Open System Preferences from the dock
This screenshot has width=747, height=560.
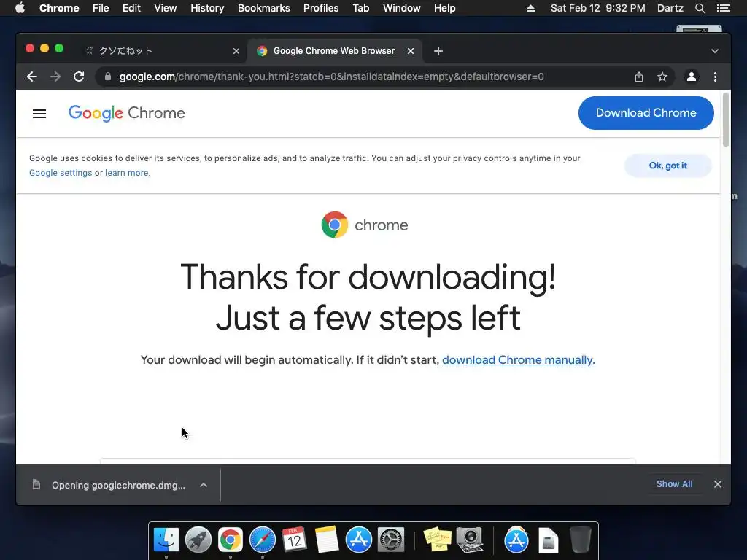(x=391, y=540)
